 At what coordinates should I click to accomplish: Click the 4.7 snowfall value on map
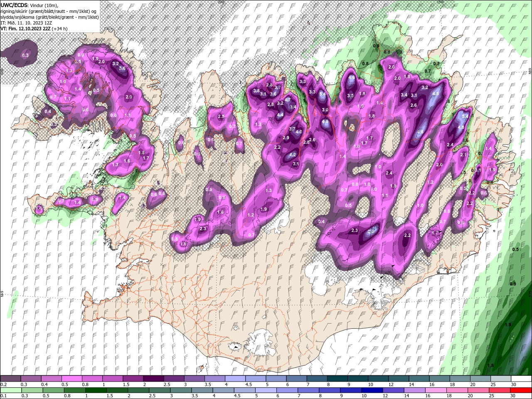pos(287,100)
